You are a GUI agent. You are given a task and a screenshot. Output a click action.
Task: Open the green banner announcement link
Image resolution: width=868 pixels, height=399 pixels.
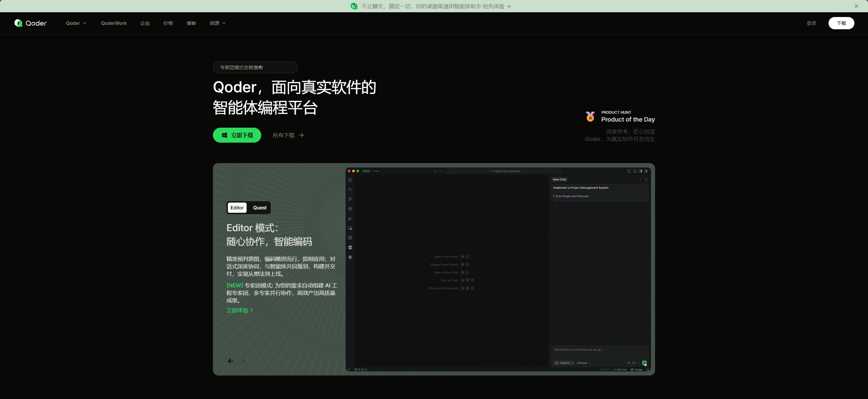(431, 6)
